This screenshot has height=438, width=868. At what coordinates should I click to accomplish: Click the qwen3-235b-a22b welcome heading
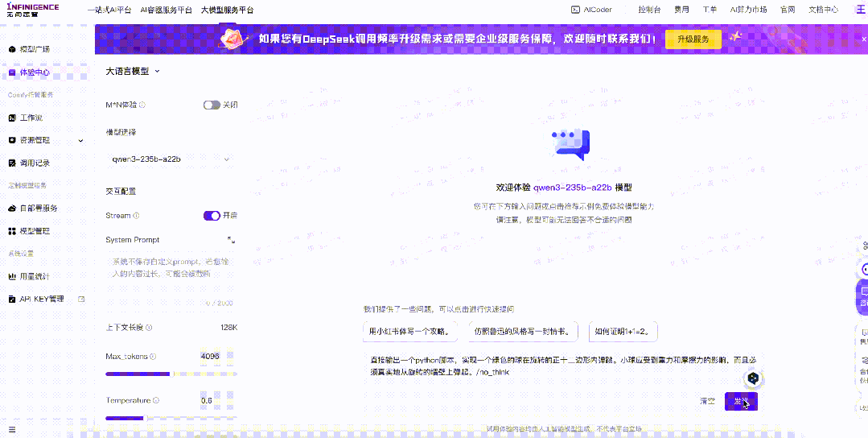tap(564, 188)
